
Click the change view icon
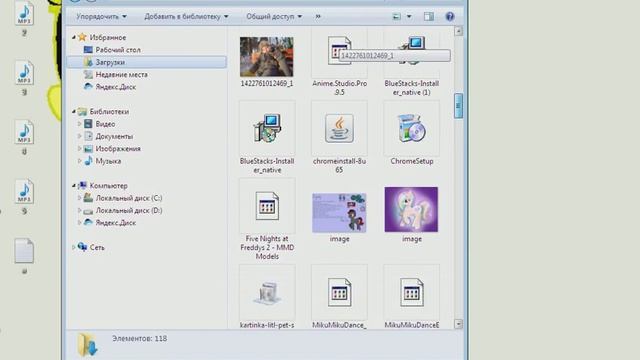396,17
